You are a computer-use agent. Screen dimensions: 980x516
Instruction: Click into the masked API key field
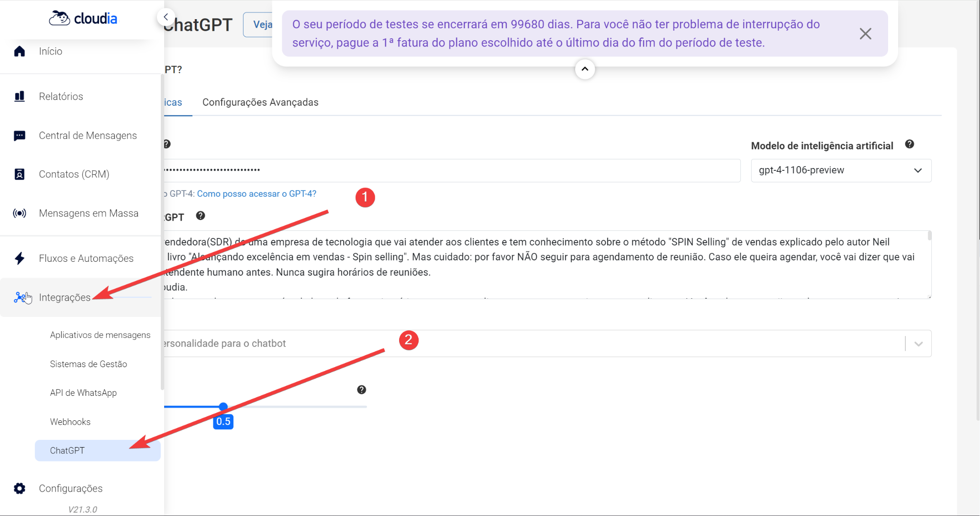pyautogui.click(x=452, y=170)
